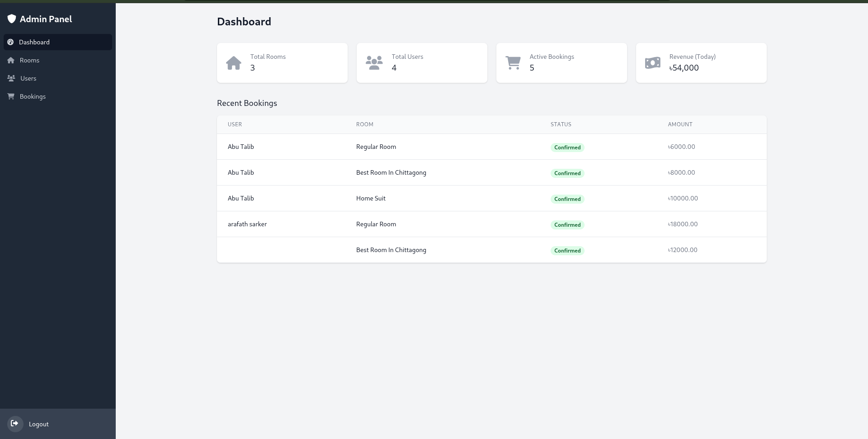868x439 pixels.
Task: Click the home icon next to Rooms
Action: click(x=11, y=60)
